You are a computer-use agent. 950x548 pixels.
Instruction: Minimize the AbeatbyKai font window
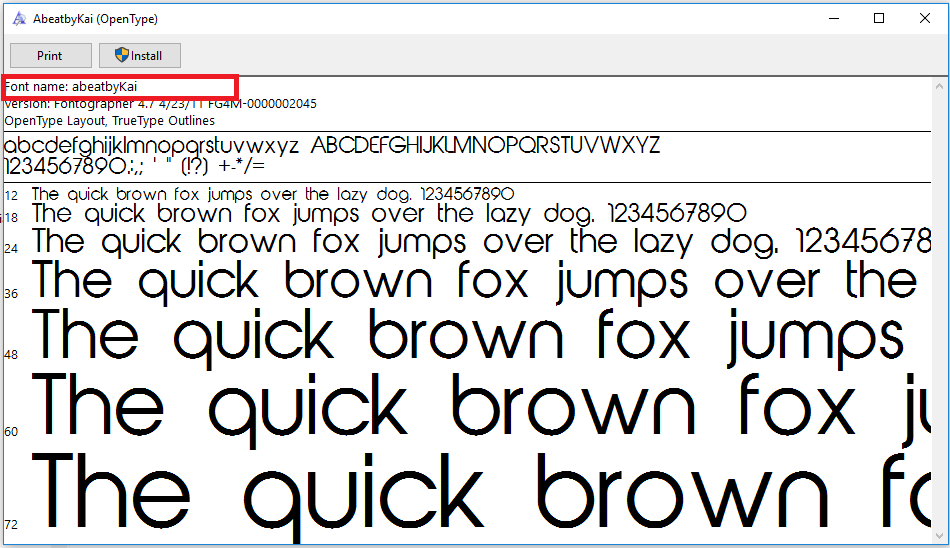pyautogui.click(x=834, y=18)
